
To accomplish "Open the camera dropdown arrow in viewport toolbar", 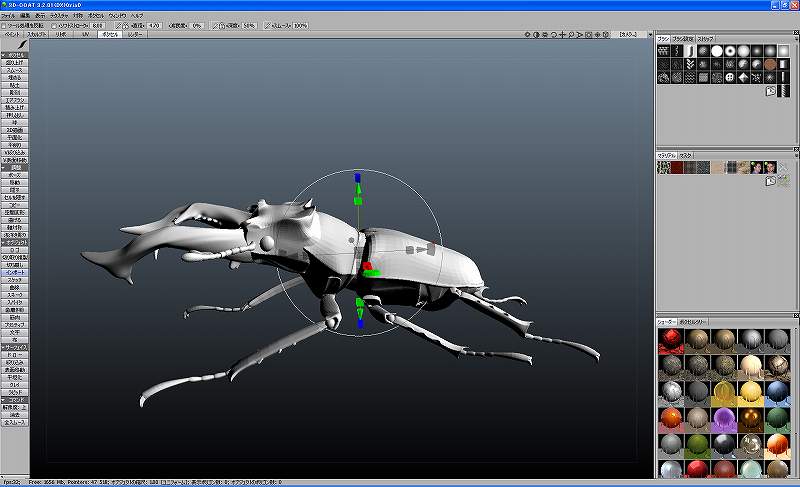I will coord(649,35).
